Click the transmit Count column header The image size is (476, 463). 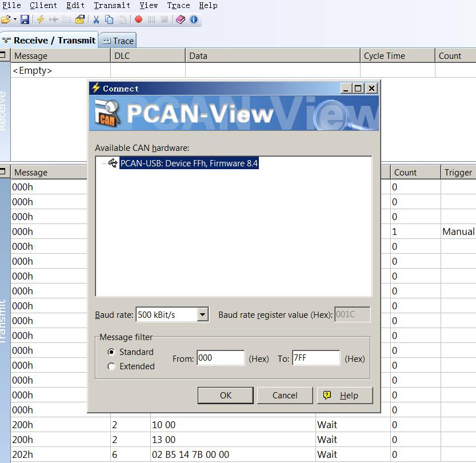tap(415, 172)
